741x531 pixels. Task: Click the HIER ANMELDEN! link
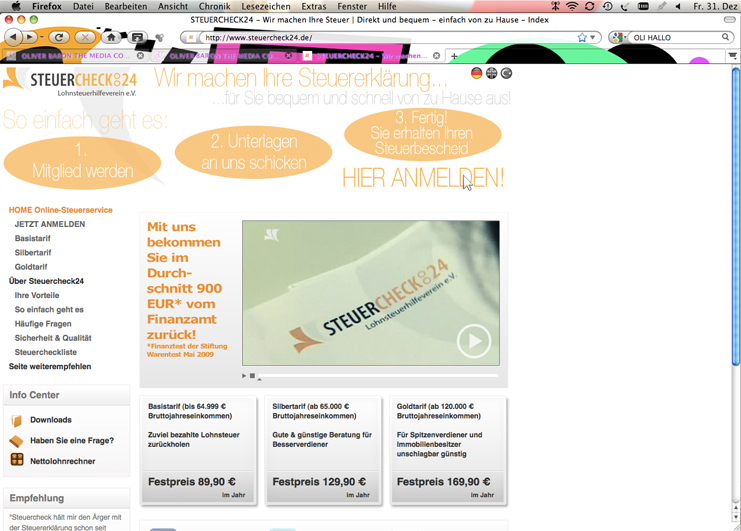[x=423, y=178]
